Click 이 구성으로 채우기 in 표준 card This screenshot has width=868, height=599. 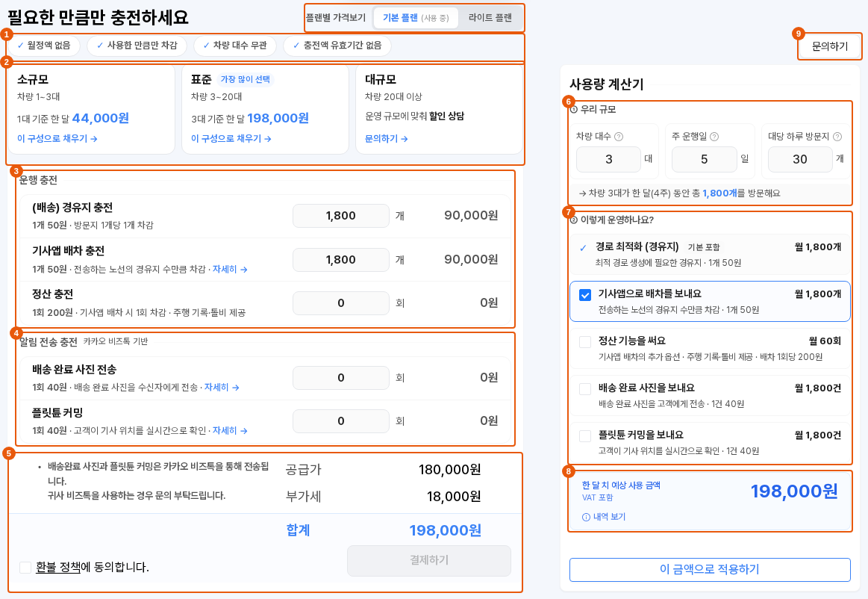(231, 138)
